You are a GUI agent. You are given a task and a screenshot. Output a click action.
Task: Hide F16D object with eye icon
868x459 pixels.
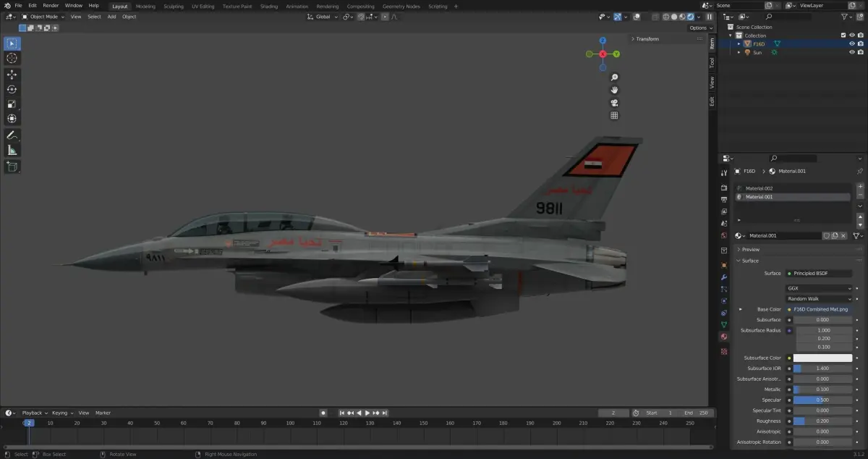coord(852,43)
